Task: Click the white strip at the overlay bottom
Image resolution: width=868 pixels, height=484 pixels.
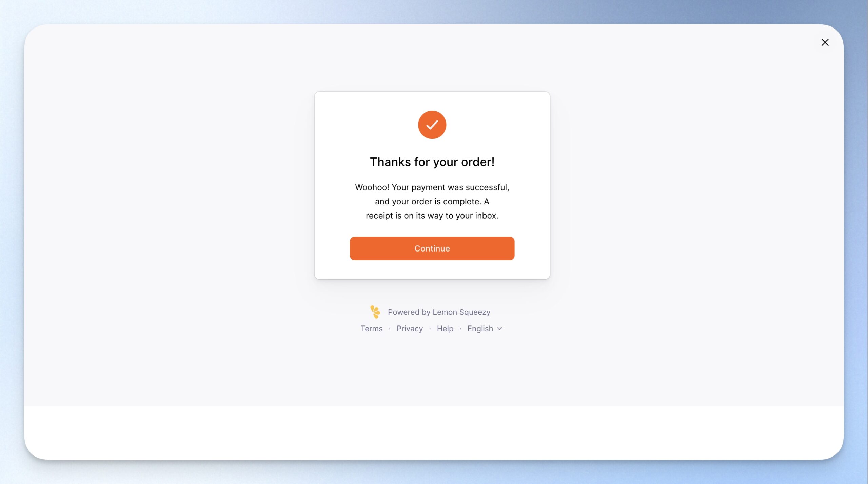Action: click(434, 433)
